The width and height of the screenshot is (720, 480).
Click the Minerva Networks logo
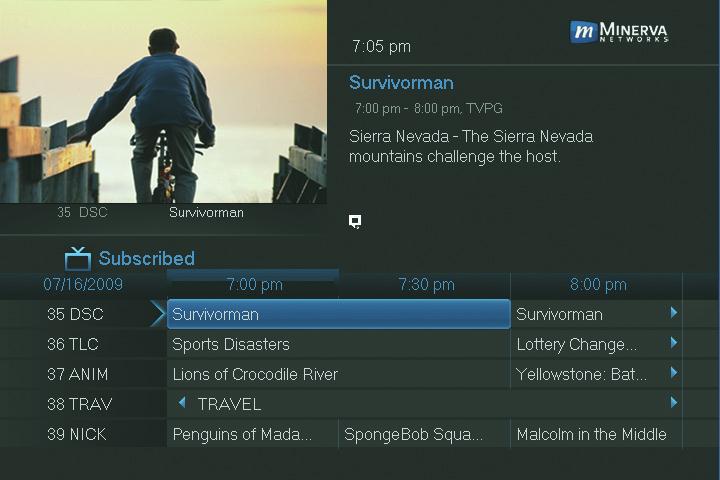(618, 32)
